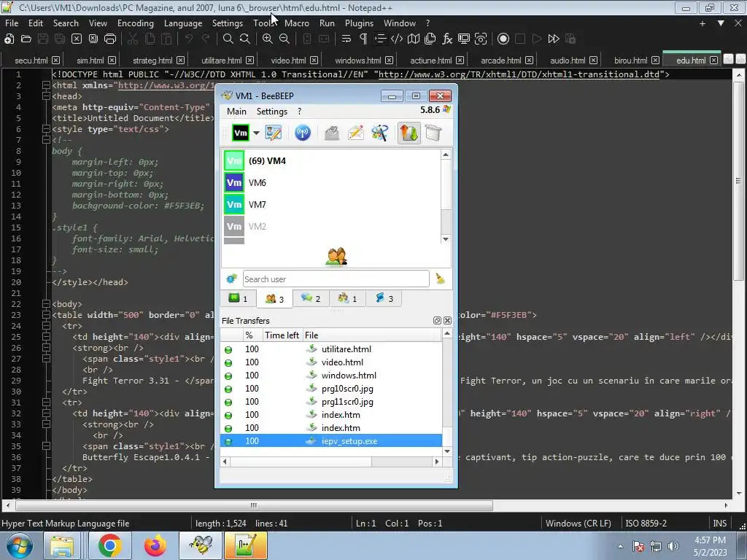Click the Search user field

tap(336, 279)
